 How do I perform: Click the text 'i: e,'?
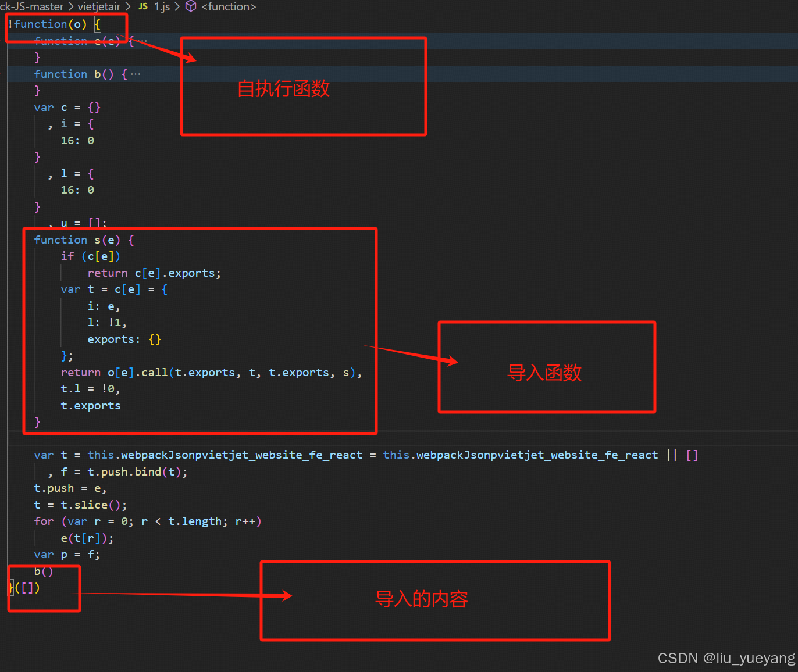[104, 306]
